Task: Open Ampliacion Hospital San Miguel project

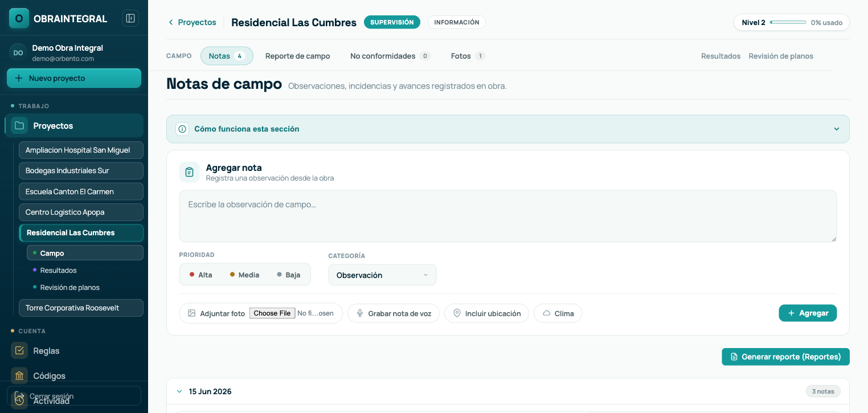Action: pyautogui.click(x=81, y=150)
